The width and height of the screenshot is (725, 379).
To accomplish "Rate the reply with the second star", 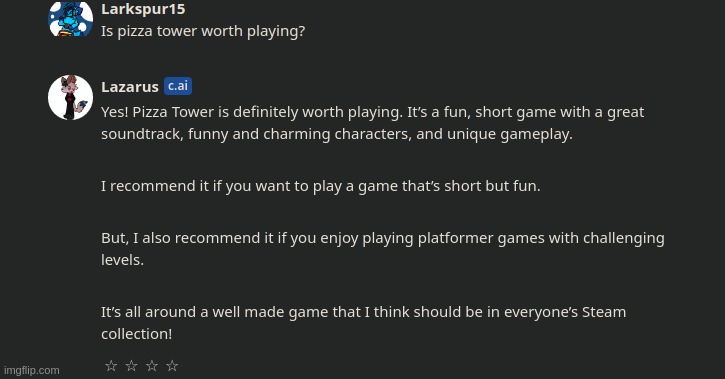I will pos(131,366).
